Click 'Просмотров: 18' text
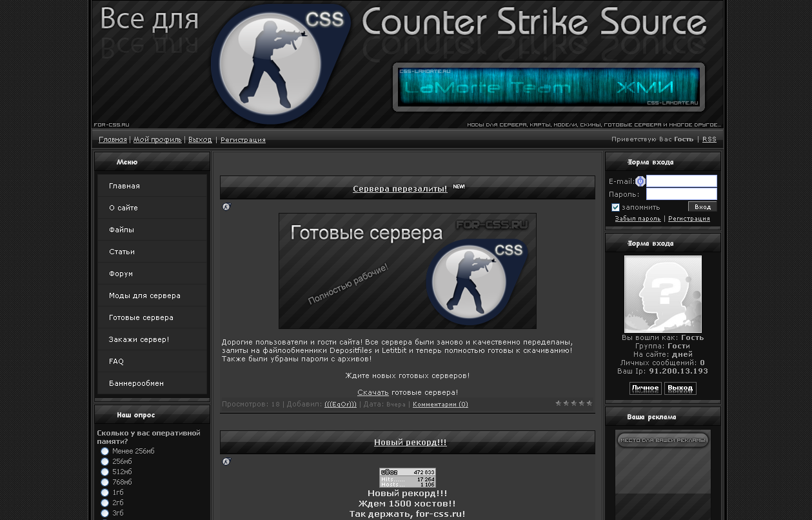 click(251, 405)
